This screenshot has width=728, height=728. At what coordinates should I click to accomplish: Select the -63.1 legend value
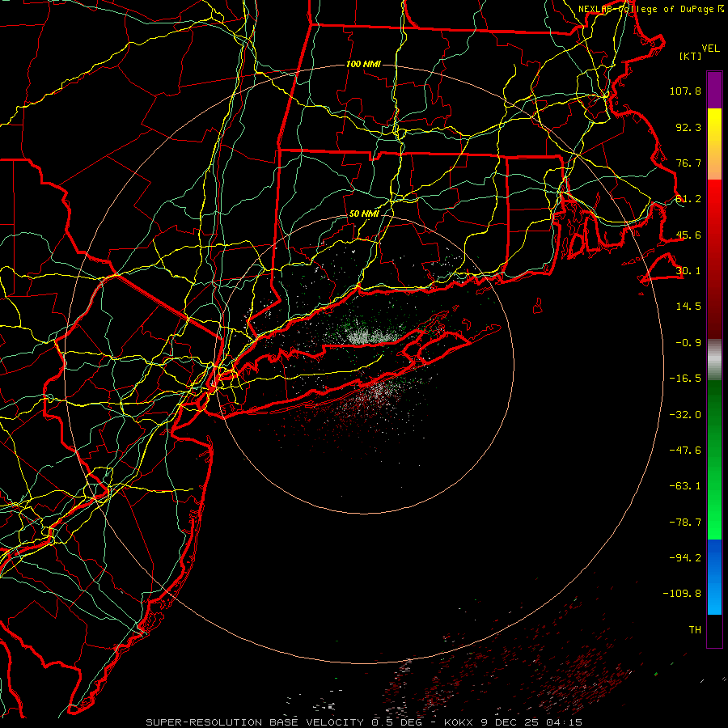click(685, 486)
